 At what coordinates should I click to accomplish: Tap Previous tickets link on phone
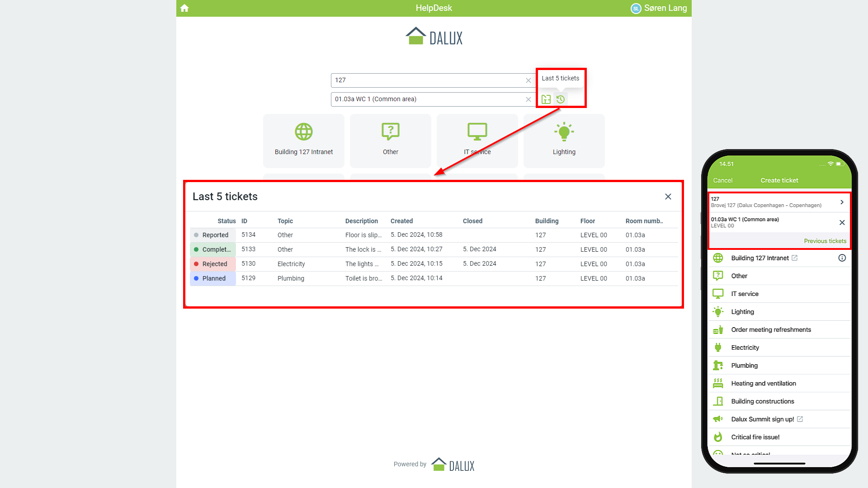tap(825, 241)
